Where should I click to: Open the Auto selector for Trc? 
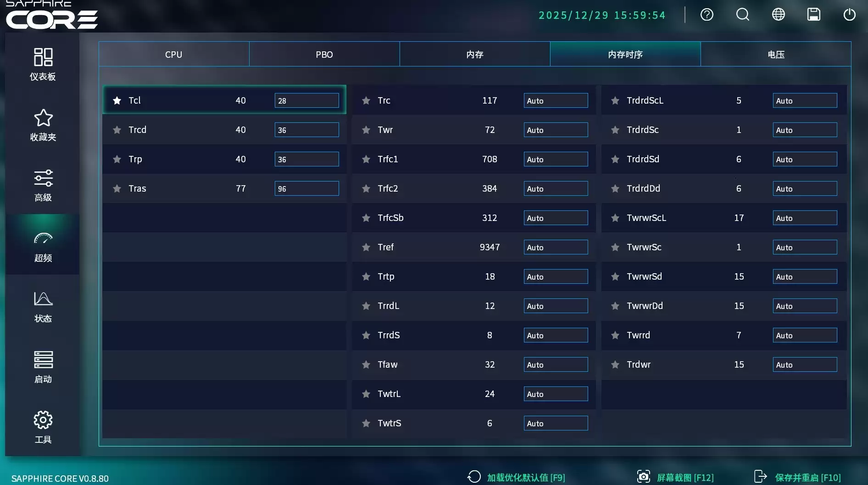(556, 100)
